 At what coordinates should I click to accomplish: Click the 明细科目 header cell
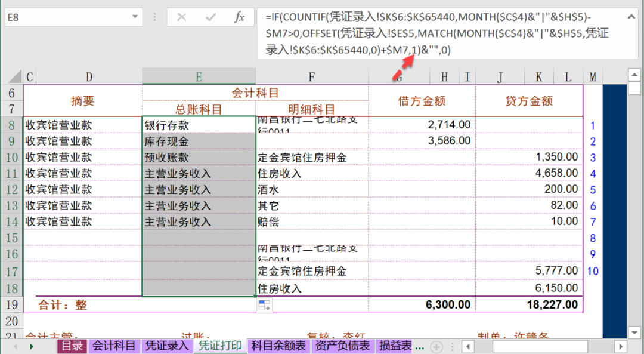312,109
